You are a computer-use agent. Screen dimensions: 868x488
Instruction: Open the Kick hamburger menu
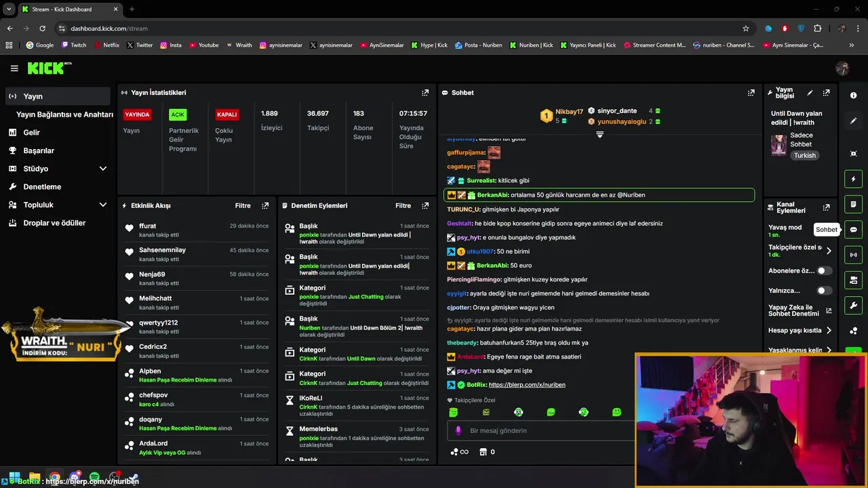pyautogui.click(x=14, y=68)
